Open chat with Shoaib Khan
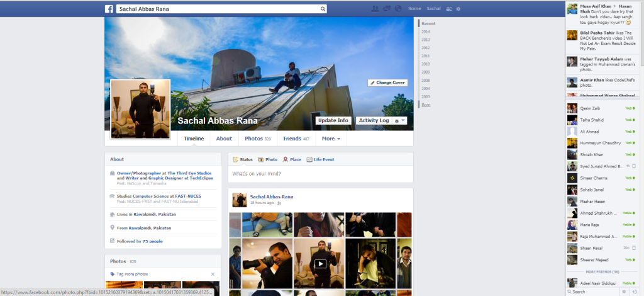 602,154
